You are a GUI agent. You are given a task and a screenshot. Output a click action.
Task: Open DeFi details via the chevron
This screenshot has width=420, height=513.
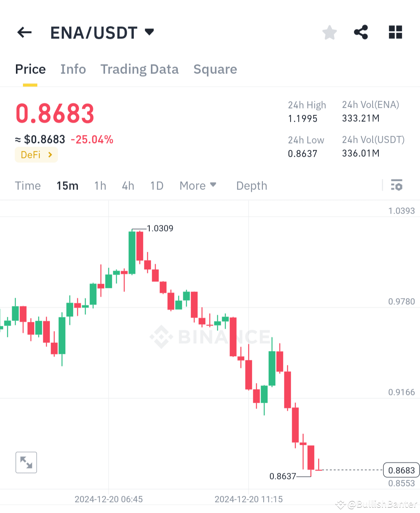pos(50,155)
